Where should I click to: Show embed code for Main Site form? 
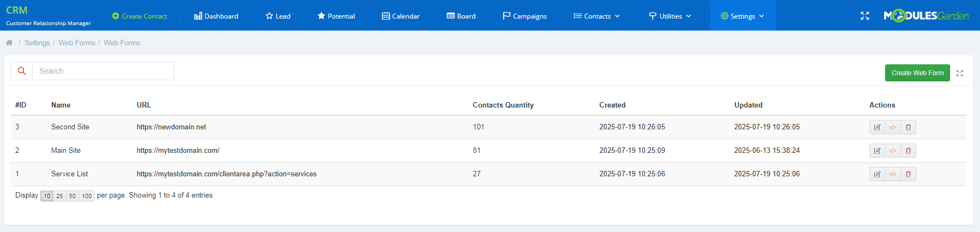point(893,151)
